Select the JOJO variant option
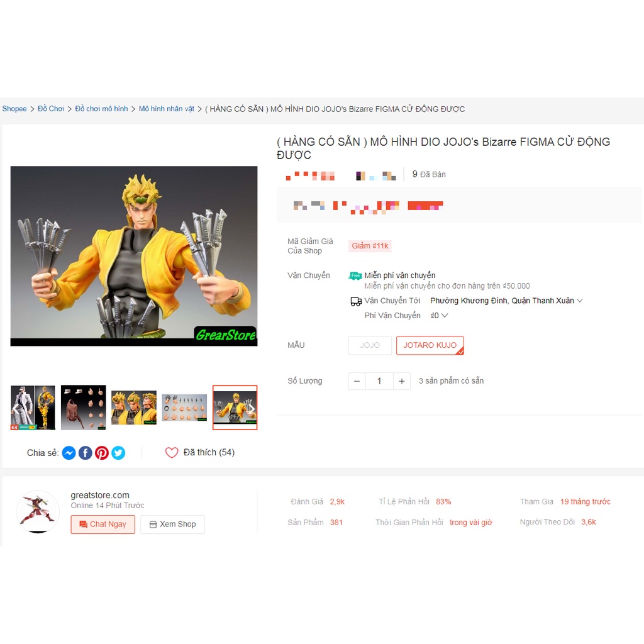The image size is (644, 644). [370, 345]
